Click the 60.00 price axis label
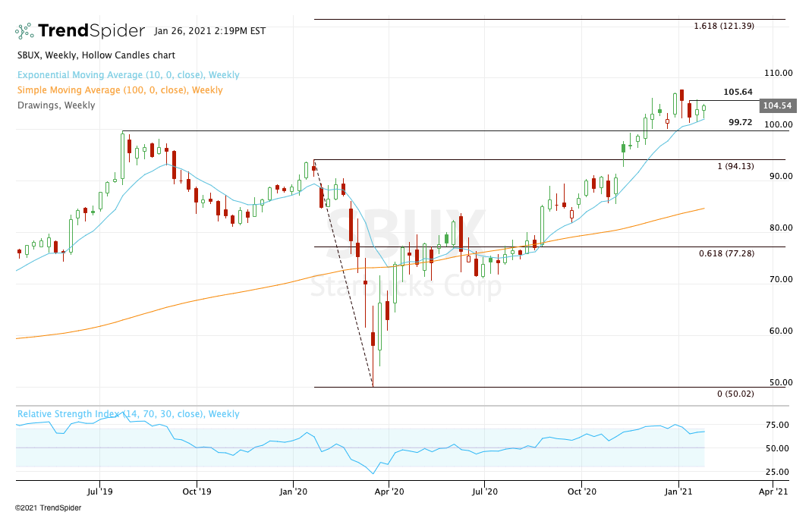 [x=781, y=331]
